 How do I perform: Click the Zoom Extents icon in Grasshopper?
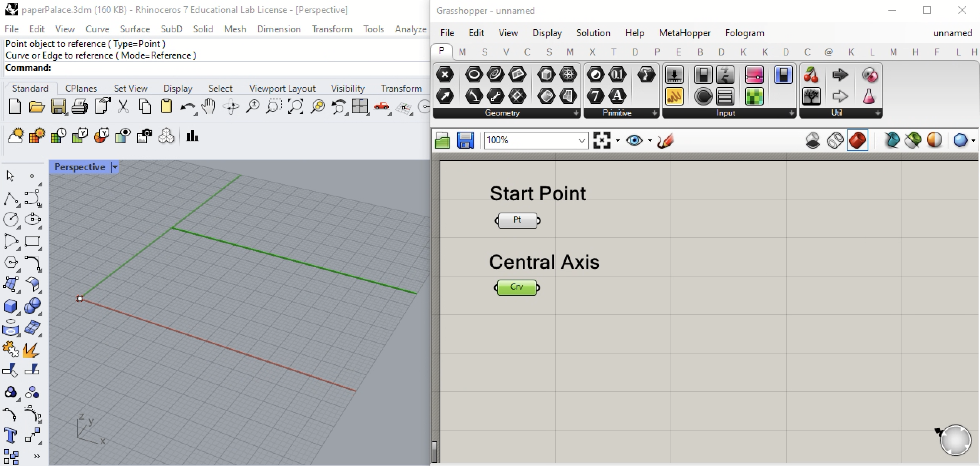(x=602, y=140)
